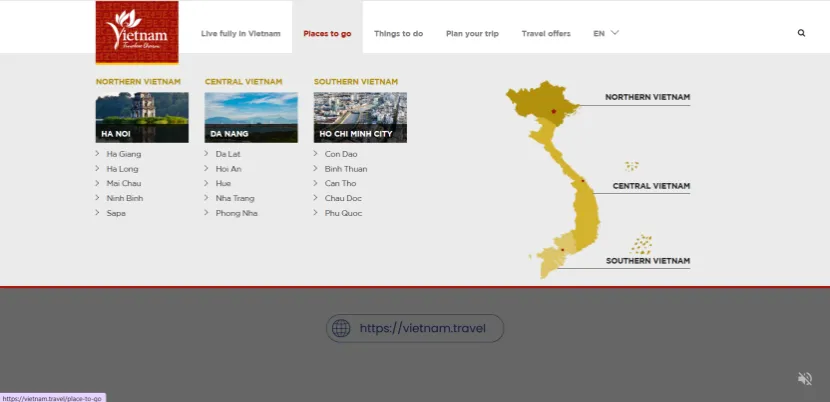
Task: Click the globe icon beside vietnam.travel
Action: click(x=341, y=328)
